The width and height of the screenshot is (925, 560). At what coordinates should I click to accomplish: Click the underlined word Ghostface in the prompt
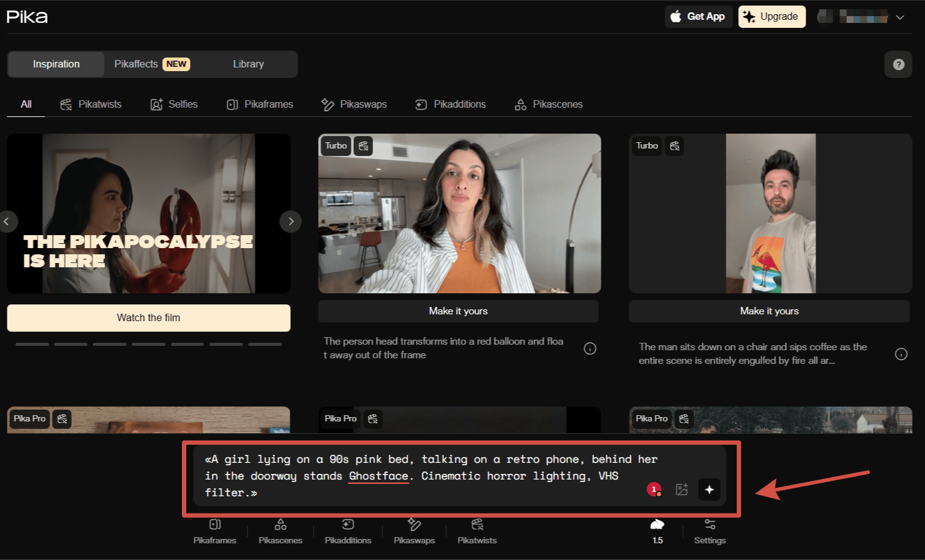click(379, 476)
